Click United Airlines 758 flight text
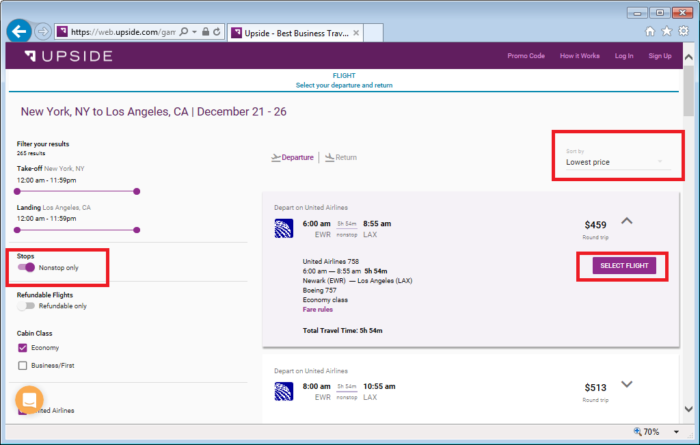The width and height of the screenshot is (700, 445). pyautogui.click(x=331, y=262)
